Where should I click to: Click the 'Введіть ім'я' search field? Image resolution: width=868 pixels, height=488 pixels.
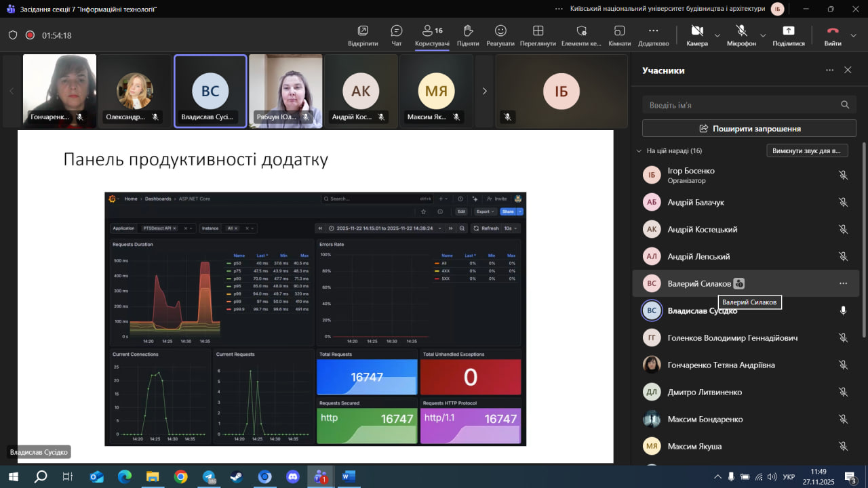click(739, 105)
